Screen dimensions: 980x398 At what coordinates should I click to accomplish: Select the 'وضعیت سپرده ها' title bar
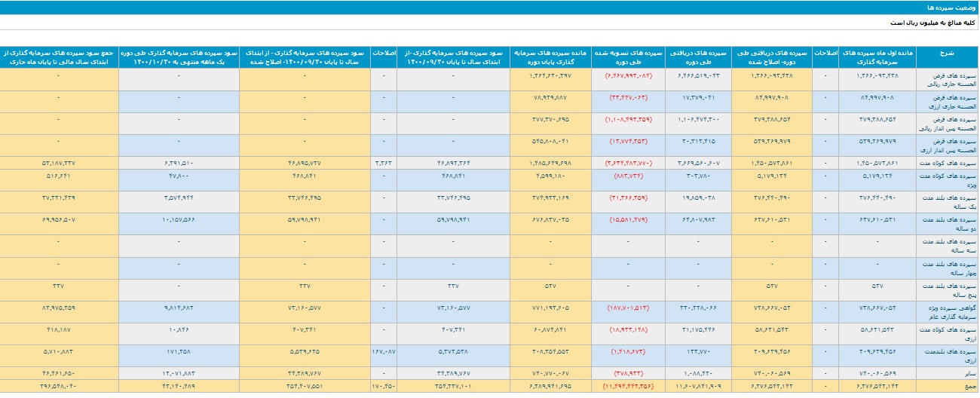tap(490, 7)
